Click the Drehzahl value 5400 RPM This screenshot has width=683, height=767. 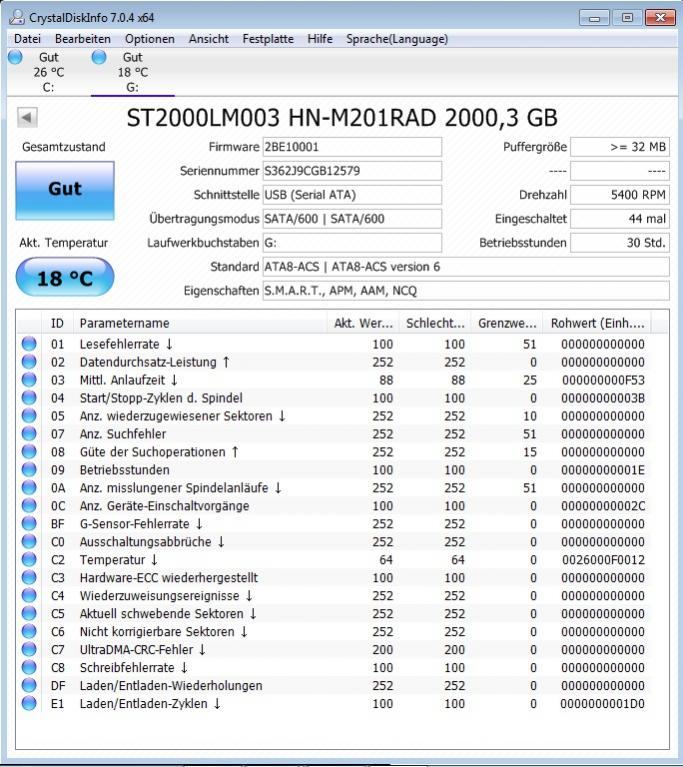click(620, 195)
